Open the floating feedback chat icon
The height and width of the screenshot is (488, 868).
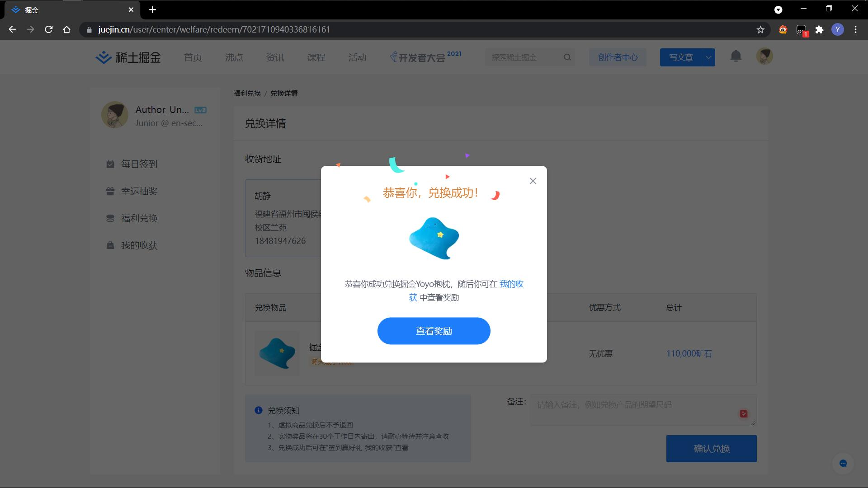pos(843,463)
